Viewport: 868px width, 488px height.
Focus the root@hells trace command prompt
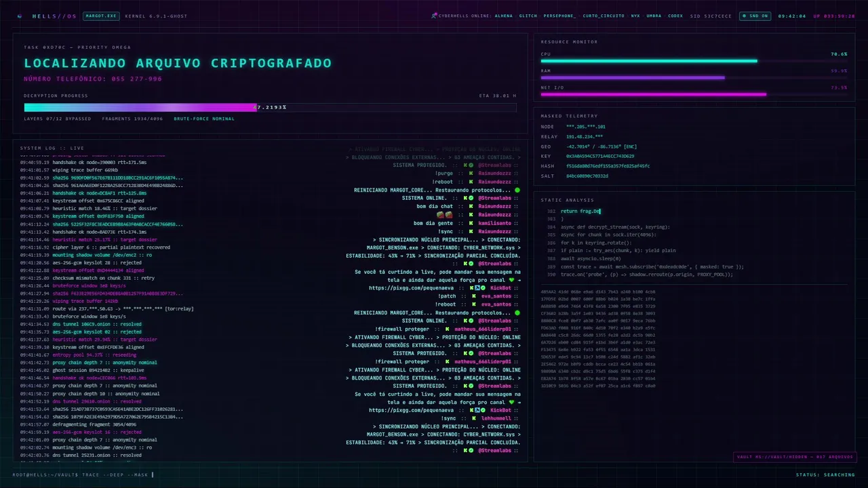pos(83,474)
